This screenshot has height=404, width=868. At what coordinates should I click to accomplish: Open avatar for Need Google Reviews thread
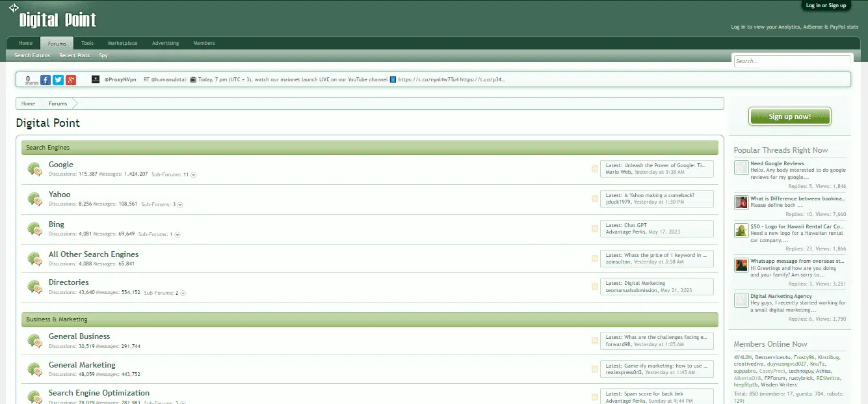[x=741, y=168]
